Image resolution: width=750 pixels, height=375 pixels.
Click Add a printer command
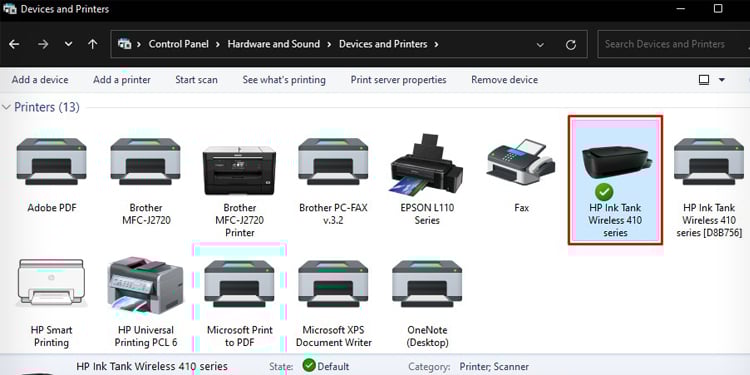tap(122, 80)
